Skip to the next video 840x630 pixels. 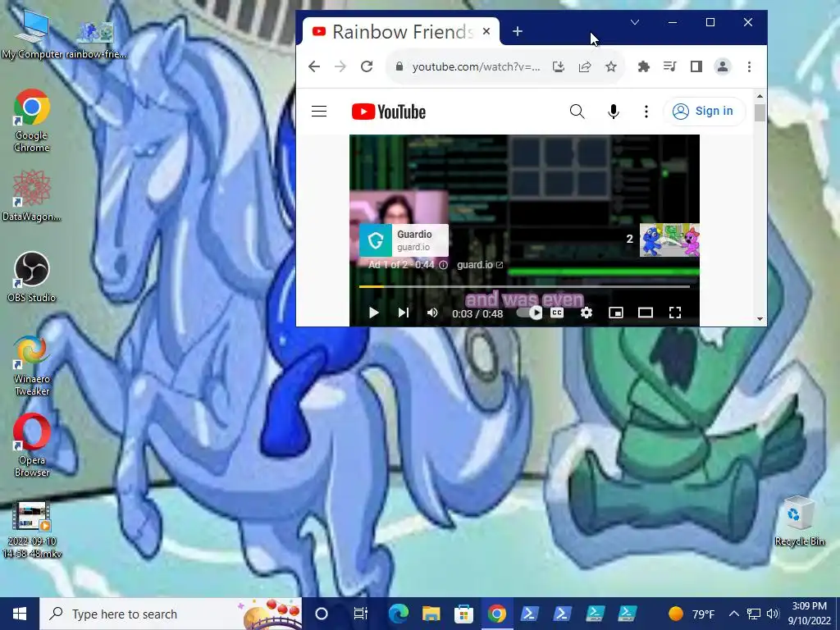pyautogui.click(x=404, y=313)
